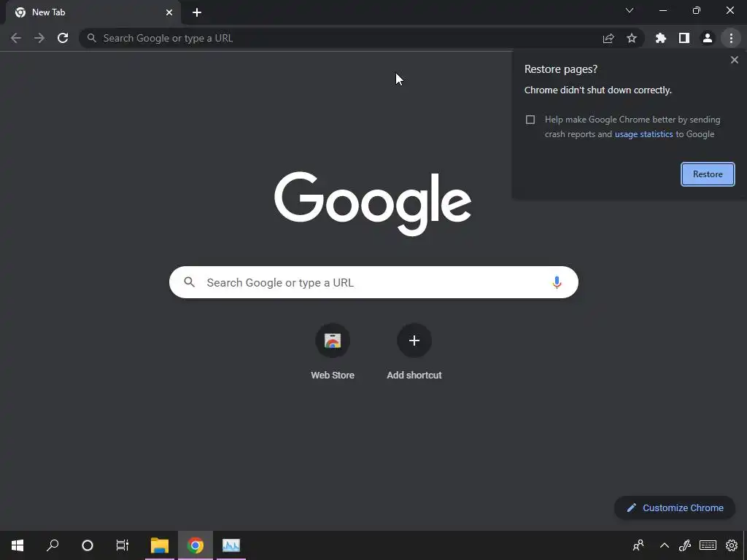The width and height of the screenshot is (747, 560).
Task: Open the Windows Start menu
Action: point(18,545)
